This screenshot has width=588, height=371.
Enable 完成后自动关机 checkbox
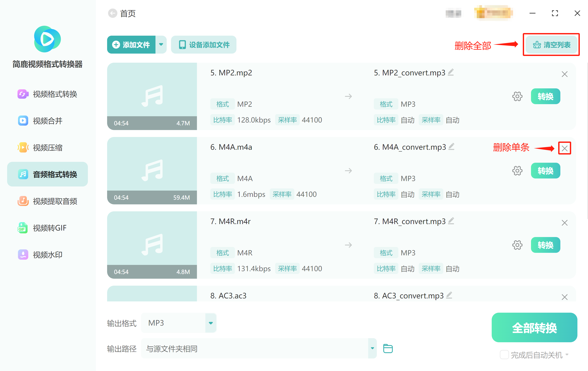point(504,354)
